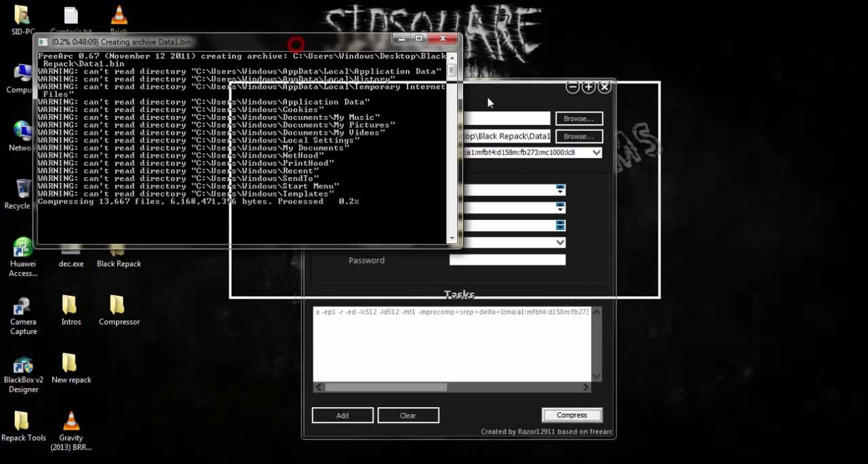868x464 pixels.
Task: Click the FreeArc console window title icon
Action: point(45,41)
